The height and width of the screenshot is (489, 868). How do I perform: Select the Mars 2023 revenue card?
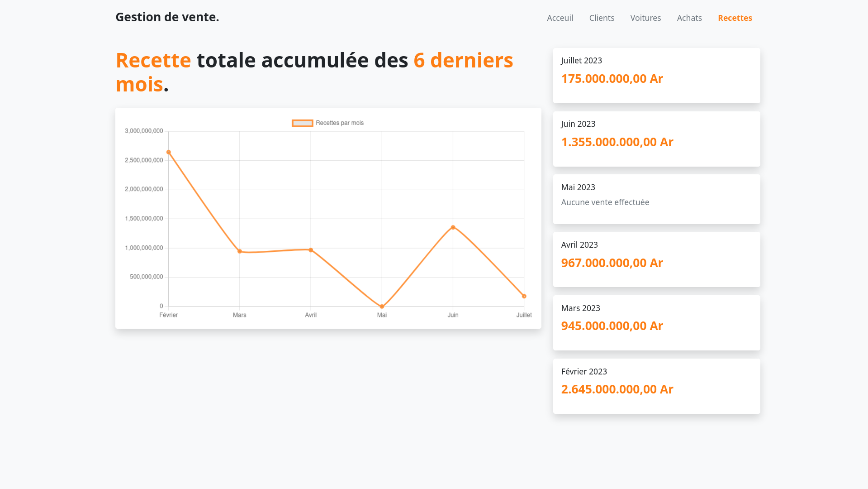tap(656, 323)
